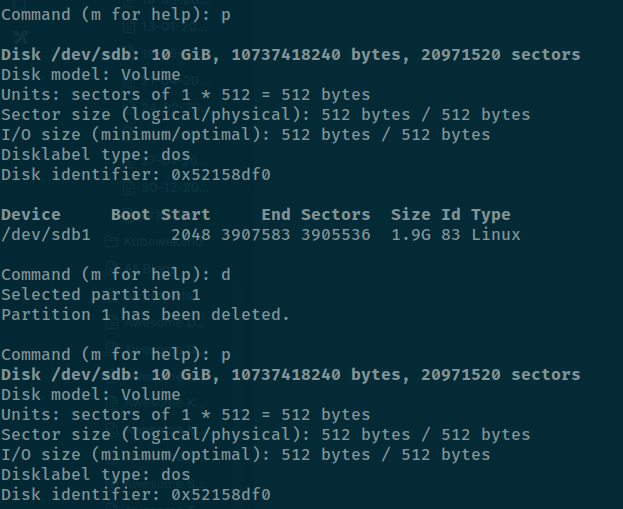The image size is (623, 509).
Task: Click the 'Partition 1 has been deleted.' message
Action: pos(145,315)
